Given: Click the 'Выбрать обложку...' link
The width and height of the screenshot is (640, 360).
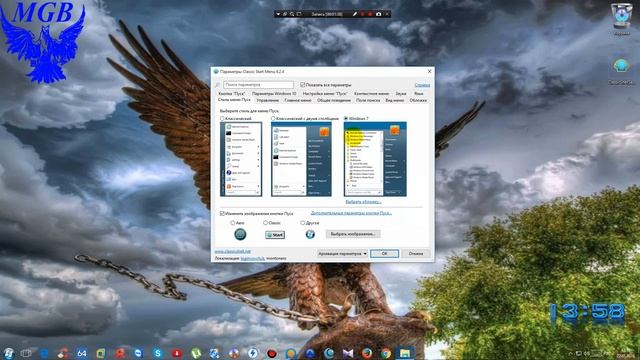Looking at the screenshot, I should point(363,202).
